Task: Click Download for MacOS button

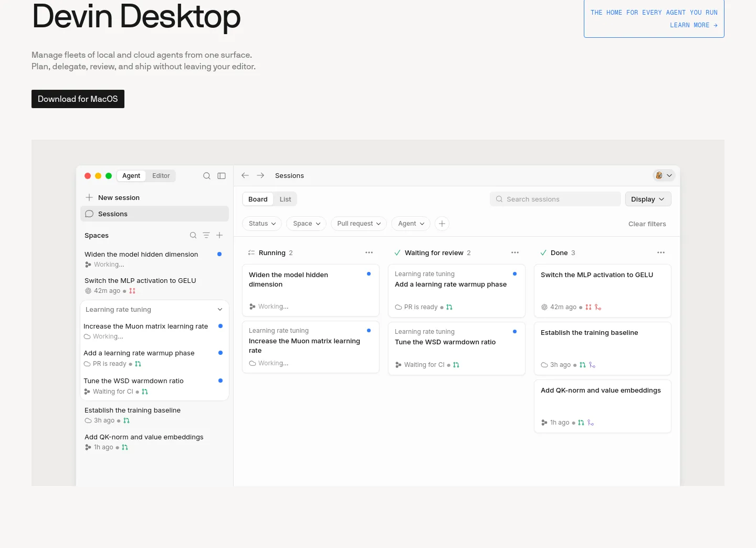Action: point(78,99)
